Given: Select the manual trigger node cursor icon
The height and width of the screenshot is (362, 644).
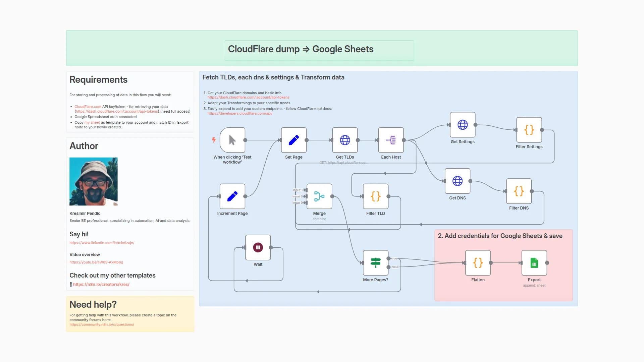Looking at the screenshot, I should coord(232,140).
